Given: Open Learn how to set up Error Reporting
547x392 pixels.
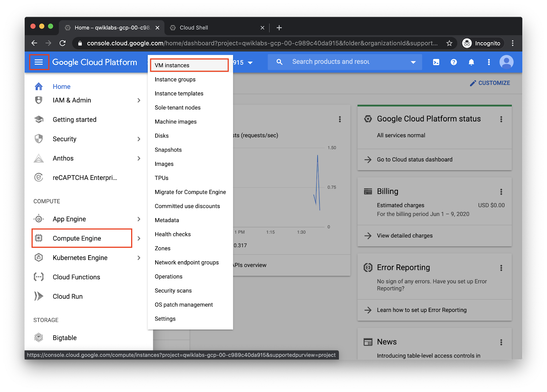Looking at the screenshot, I should click(422, 310).
